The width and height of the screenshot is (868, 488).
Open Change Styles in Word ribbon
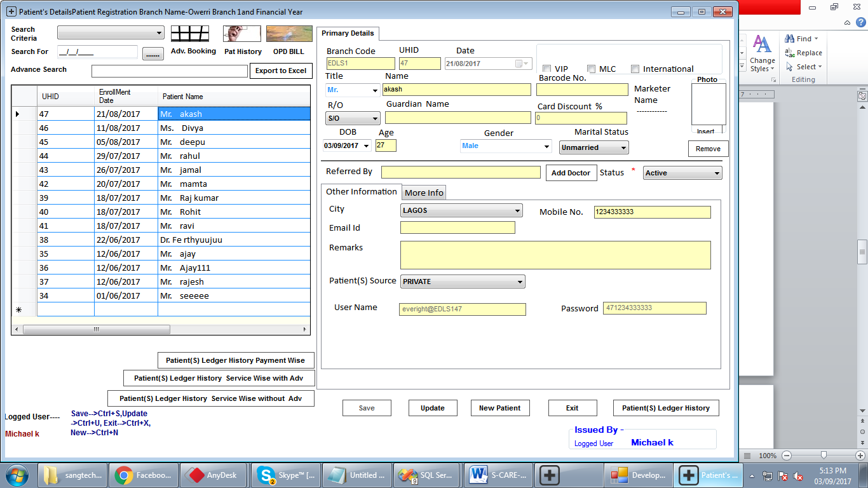pos(762,54)
